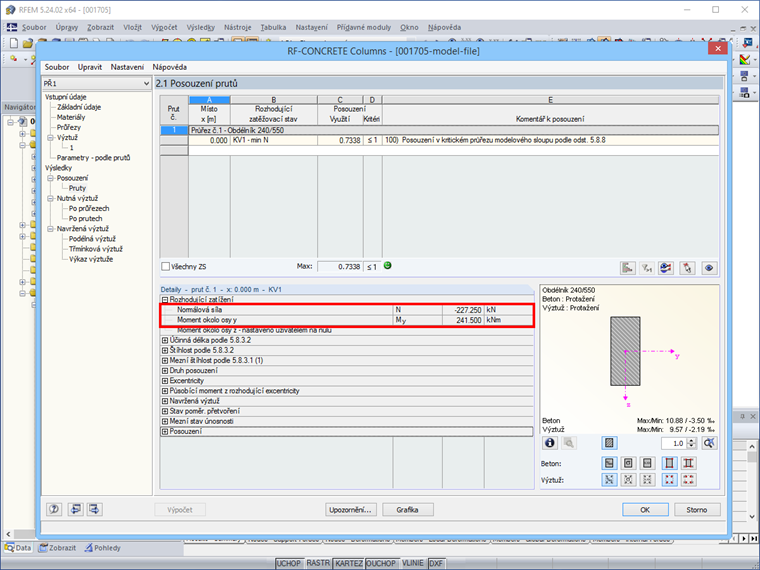This screenshot has height=570, width=760.
Task: Select the third Výztuž display icon
Action: (x=647, y=480)
